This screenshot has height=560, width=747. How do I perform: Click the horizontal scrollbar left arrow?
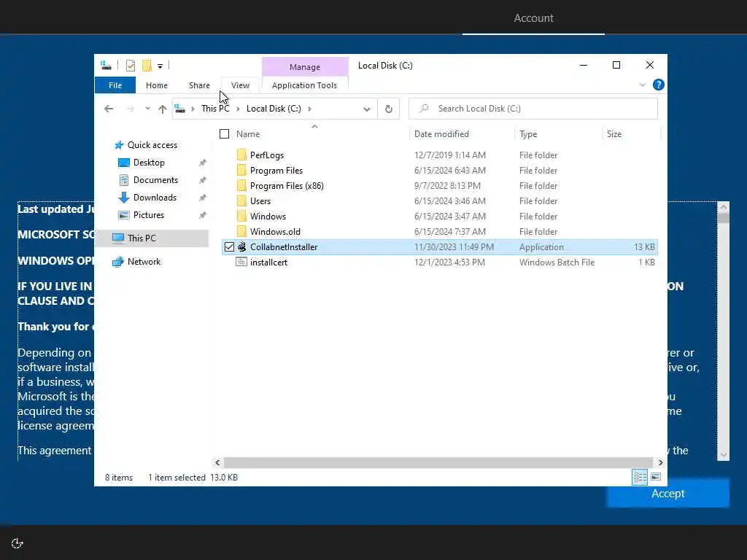[x=217, y=462]
